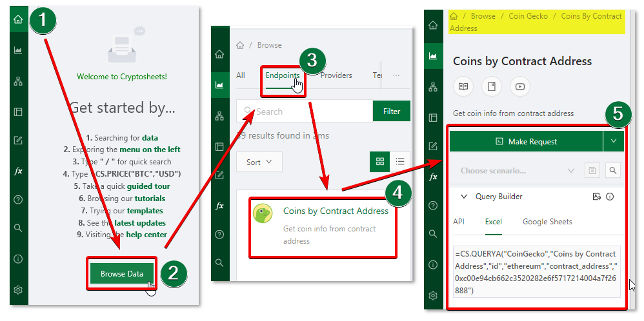Open templates layout icon in Welcome panel sidebar
The height and width of the screenshot is (321, 644).
click(x=18, y=112)
